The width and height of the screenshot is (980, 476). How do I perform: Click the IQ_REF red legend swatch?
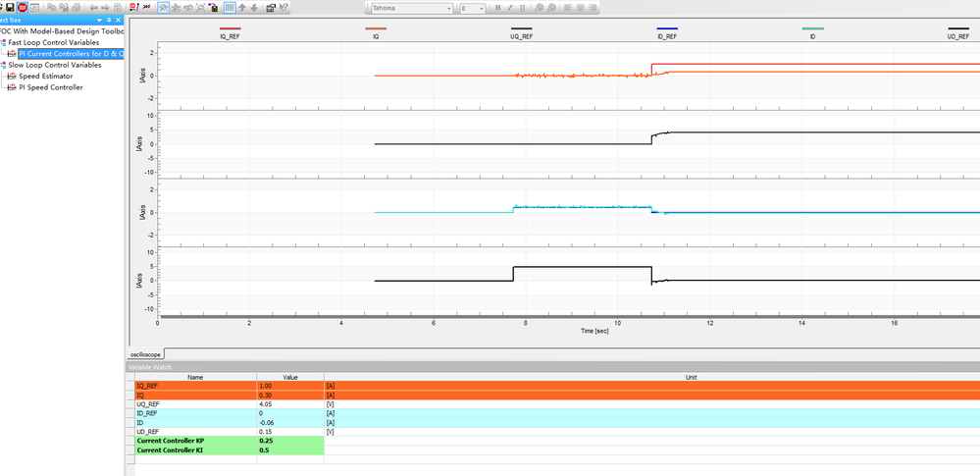click(x=230, y=28)
